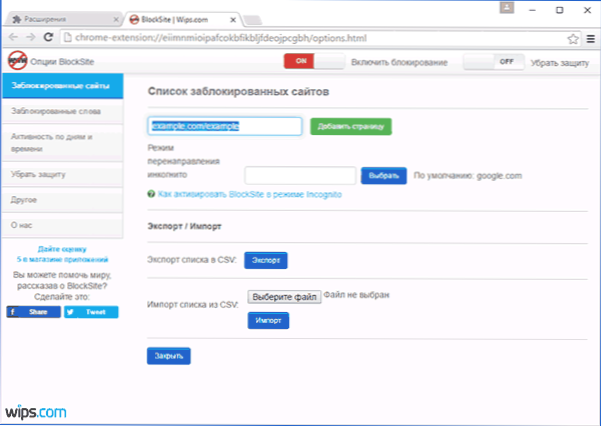Toggle the OFF switch for Убрать защиту
Screen dimensions: 601x426
(x=494, y=62)
